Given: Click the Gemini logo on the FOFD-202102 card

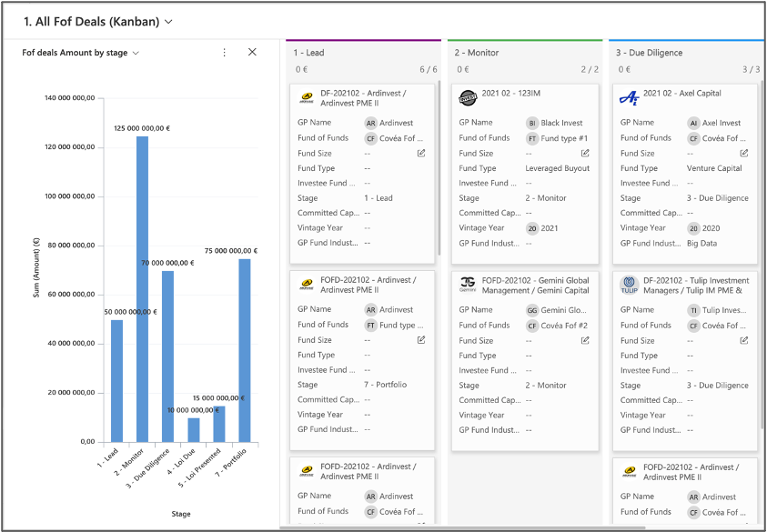Looking at the screenshot, I should (469, 285).
